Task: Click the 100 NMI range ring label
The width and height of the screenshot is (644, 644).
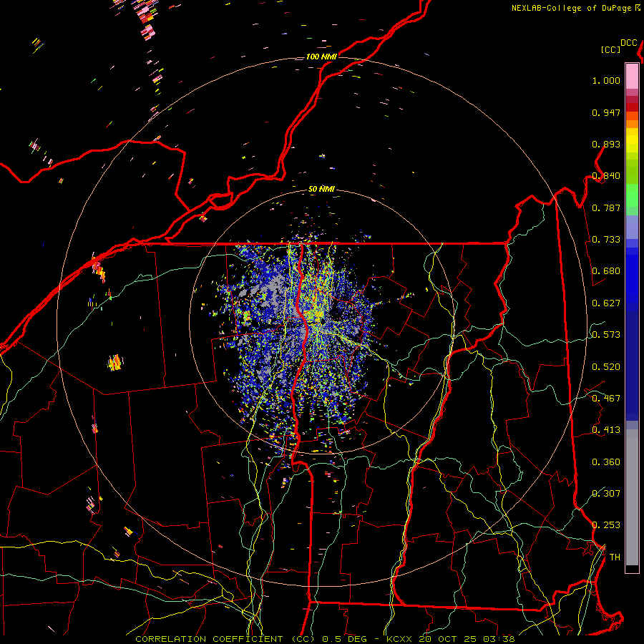Action: (321, 57)
